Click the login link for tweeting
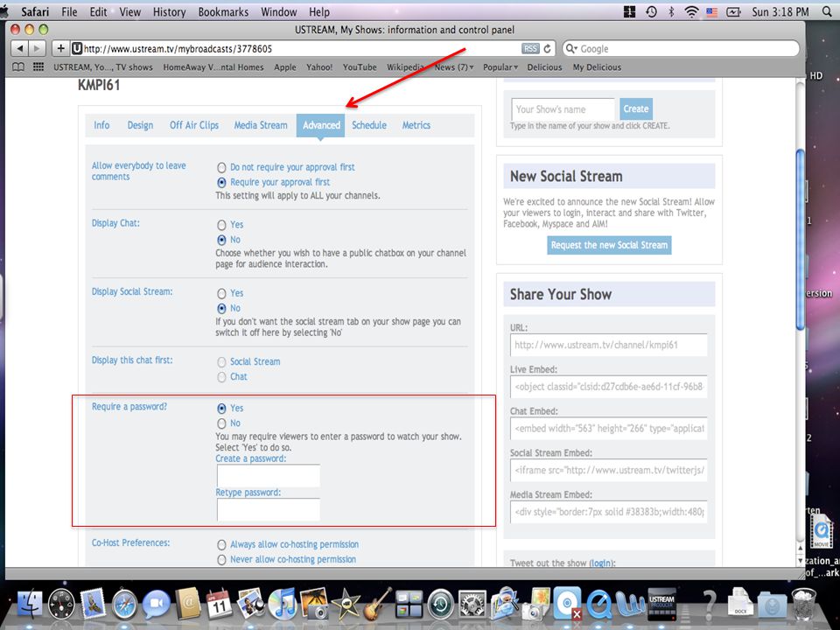The image size is (840, 630). 601,563
